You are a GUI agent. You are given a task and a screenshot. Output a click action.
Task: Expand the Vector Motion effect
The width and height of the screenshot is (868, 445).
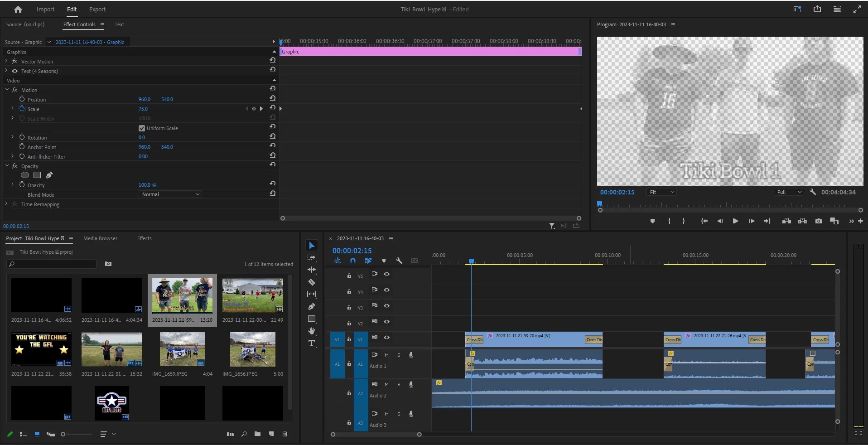[x=6, y=61]
